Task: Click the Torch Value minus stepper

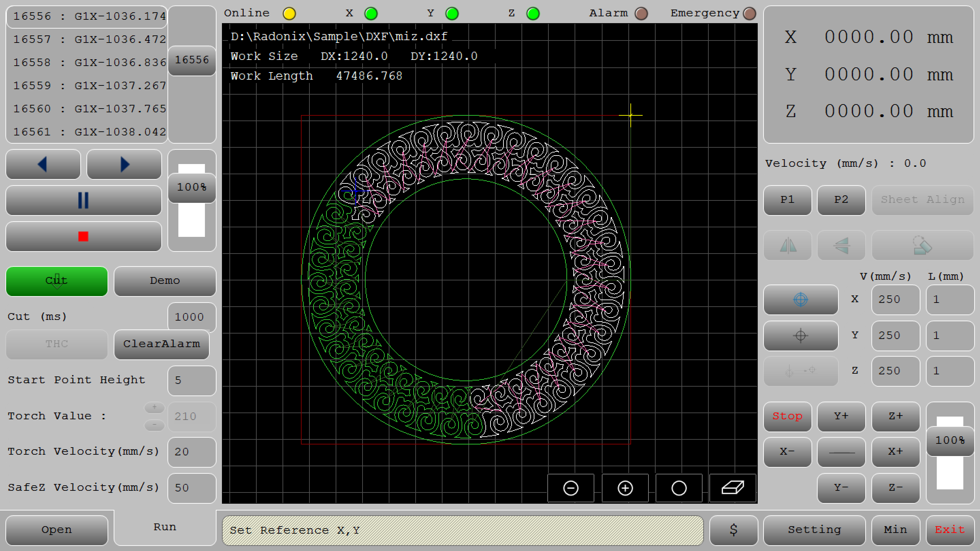Action: pos(155,424)
